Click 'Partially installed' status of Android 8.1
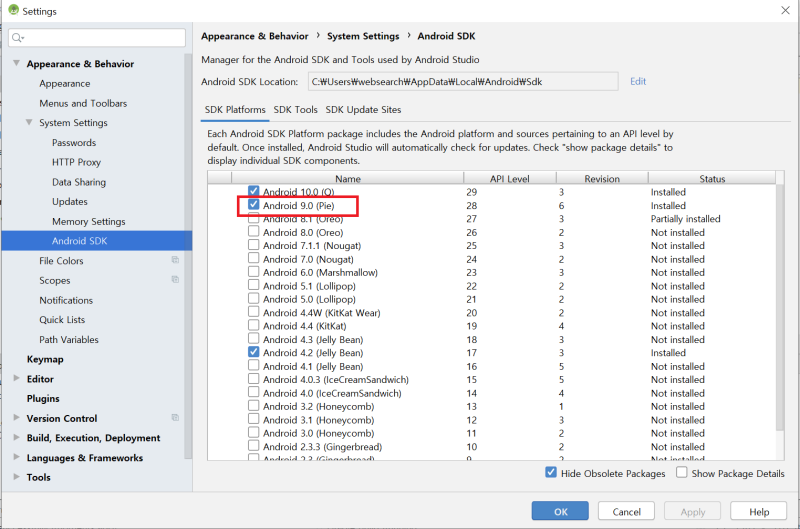This screenshot has width=800, height=529. coord(685,219)
